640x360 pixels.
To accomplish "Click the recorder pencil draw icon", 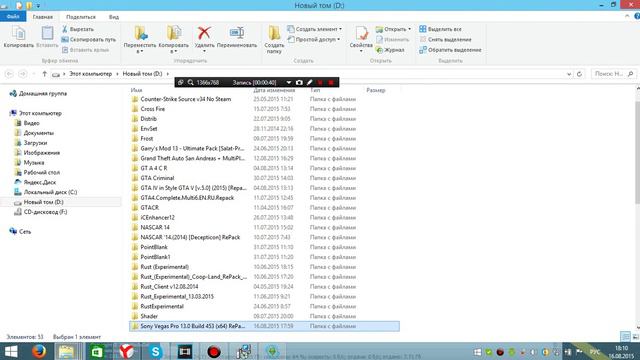I will 310,82.
